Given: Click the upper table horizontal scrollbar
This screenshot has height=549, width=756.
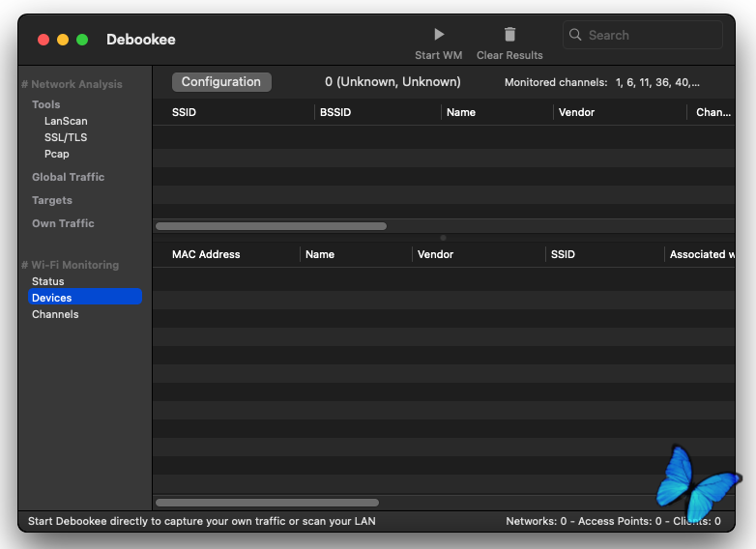Looking at the screenshot, I should click(271, 226).
